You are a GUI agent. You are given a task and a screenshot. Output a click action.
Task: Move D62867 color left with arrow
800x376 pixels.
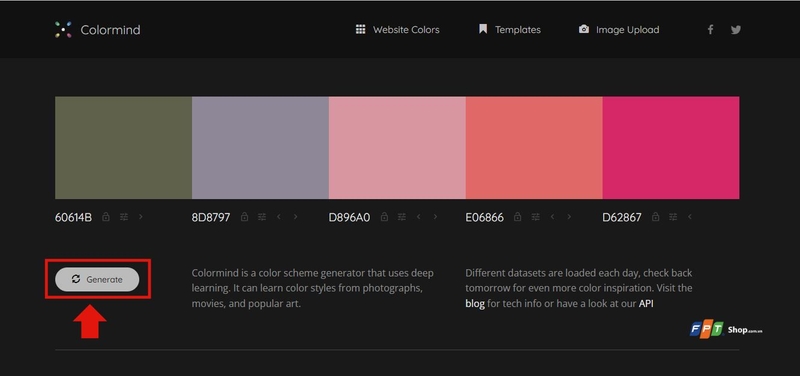coord(690,217)
